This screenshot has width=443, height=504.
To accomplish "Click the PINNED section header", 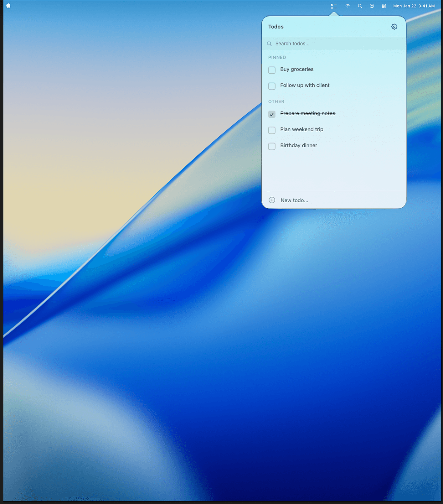I will pyautogui.click(x=277, y=57).
